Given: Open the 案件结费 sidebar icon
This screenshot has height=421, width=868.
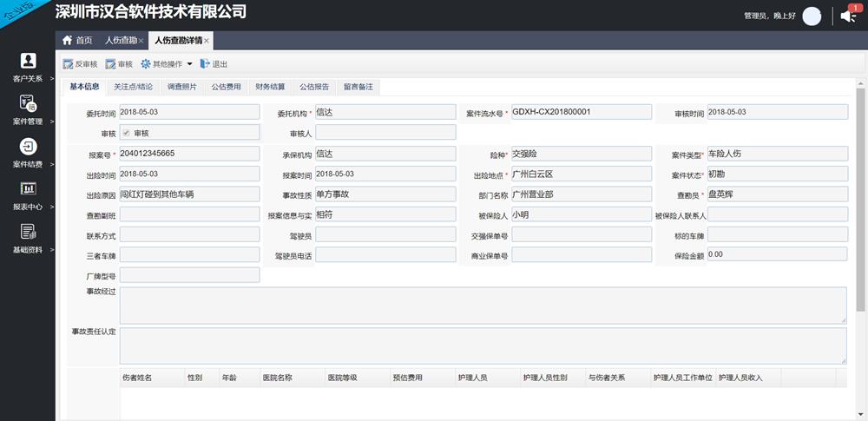Looking at the screenshot, I should click(29, 146).
